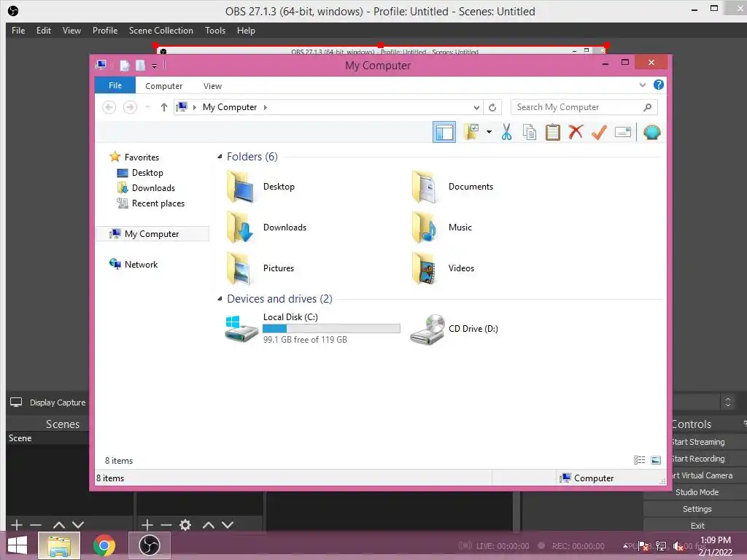The image size is (747, 560).
Task: Expand the ribbon with chevron arrow
Action: 642,85
